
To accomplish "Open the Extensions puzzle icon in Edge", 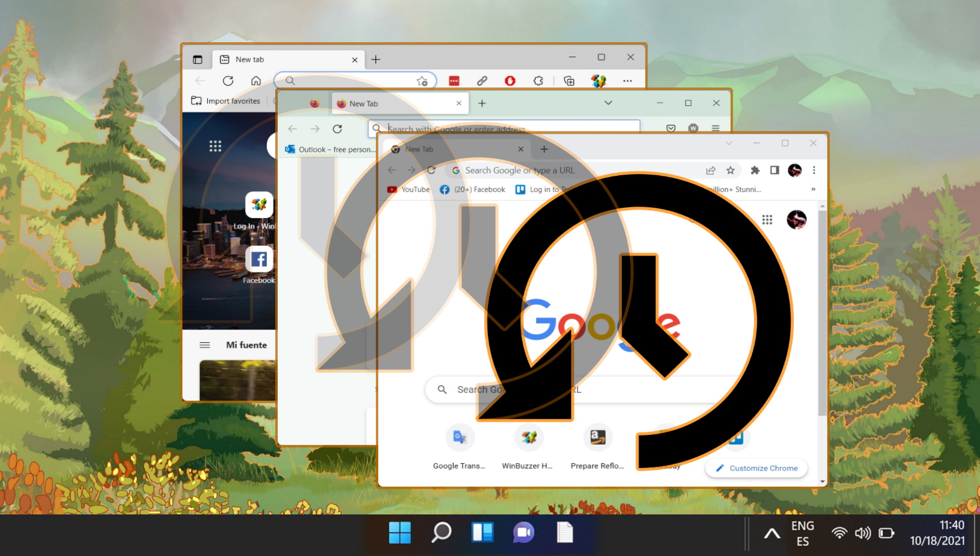I will tap(538, 81).
